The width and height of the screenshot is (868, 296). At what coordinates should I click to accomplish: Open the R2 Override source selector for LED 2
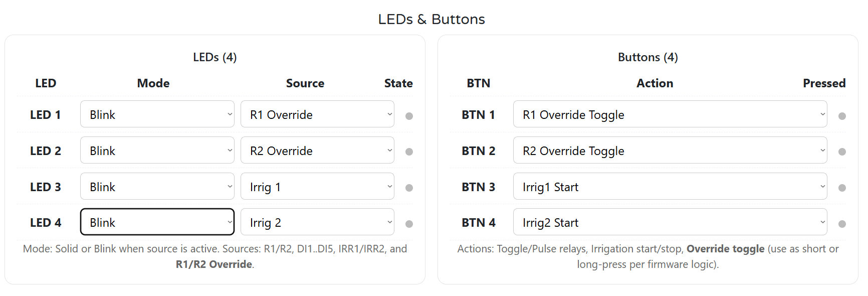pos(317,150)
